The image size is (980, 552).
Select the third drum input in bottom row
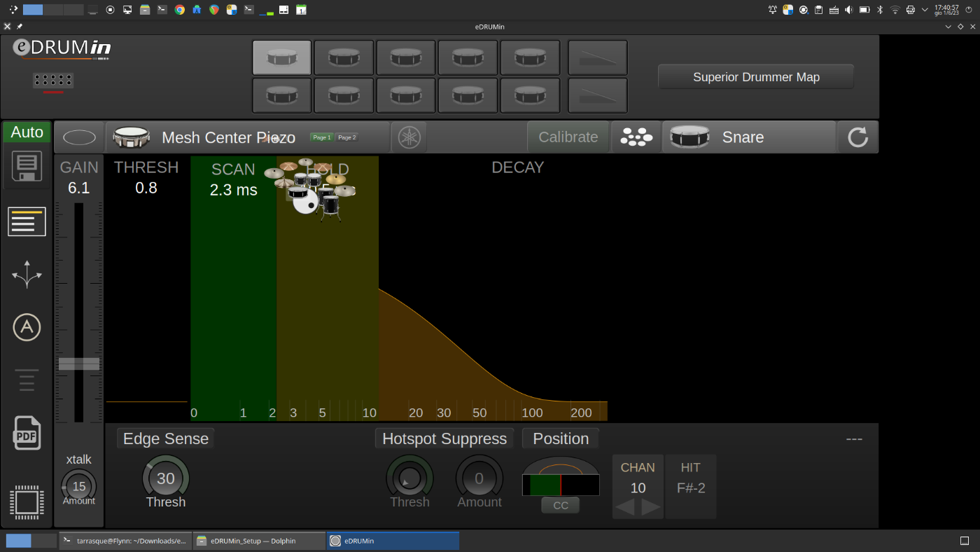406,95
